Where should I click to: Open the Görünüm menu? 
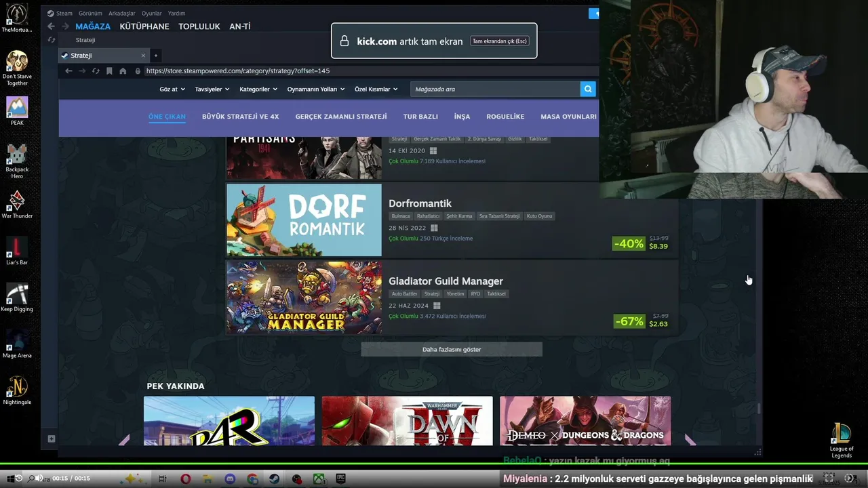90,13
